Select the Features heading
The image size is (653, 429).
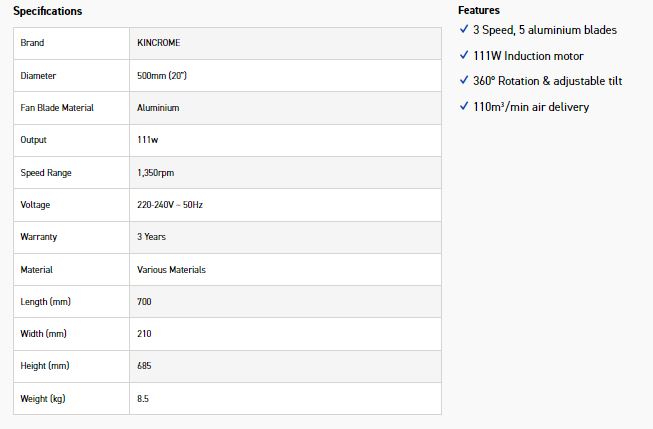[479, 10]
